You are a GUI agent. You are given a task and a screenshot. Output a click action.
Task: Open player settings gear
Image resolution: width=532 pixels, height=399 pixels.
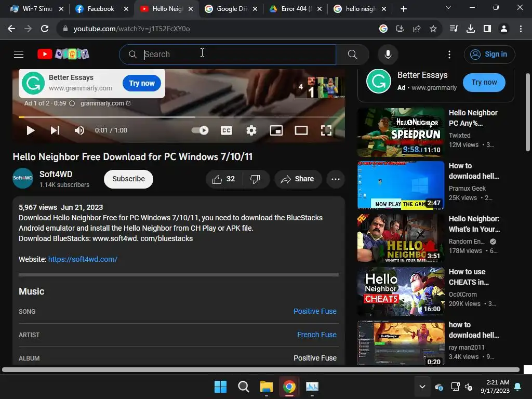click(x=251, y=130)
